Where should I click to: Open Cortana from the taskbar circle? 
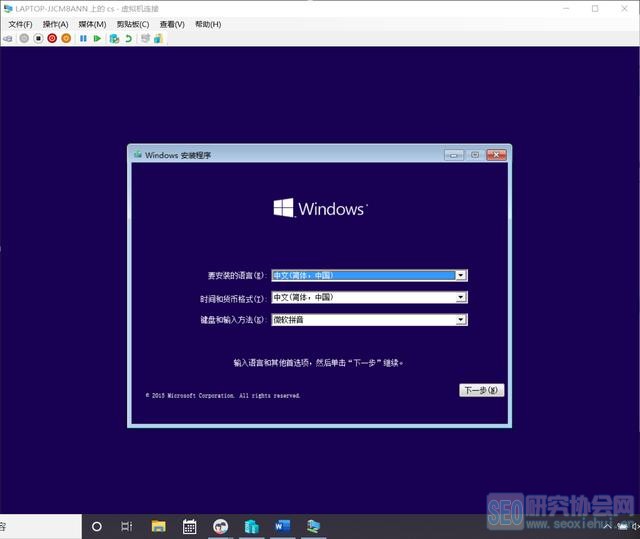97,526
